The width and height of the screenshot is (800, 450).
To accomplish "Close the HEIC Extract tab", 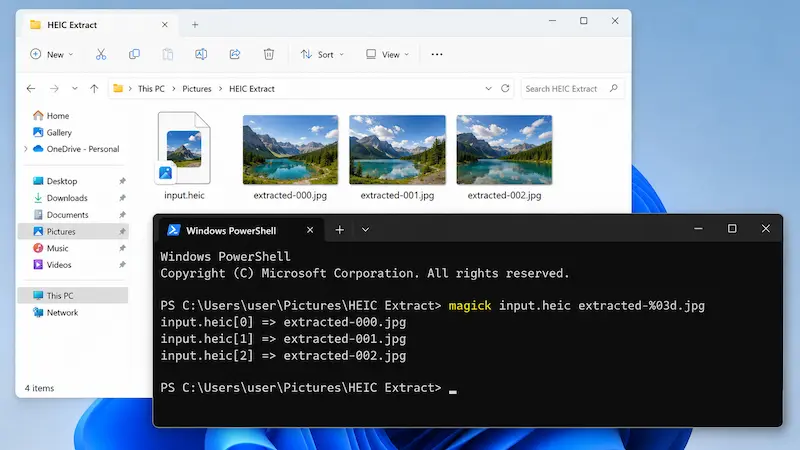I will 165,24.
